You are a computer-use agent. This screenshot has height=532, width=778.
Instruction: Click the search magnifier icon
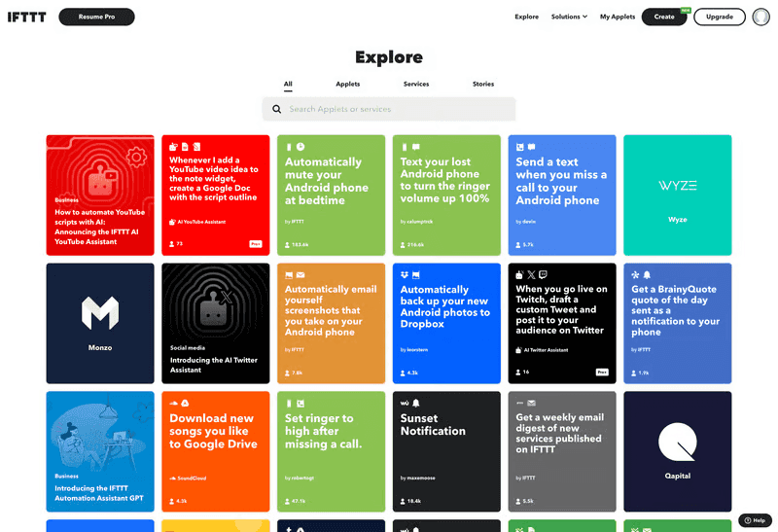pyautogui.click(x=277, y=109)
